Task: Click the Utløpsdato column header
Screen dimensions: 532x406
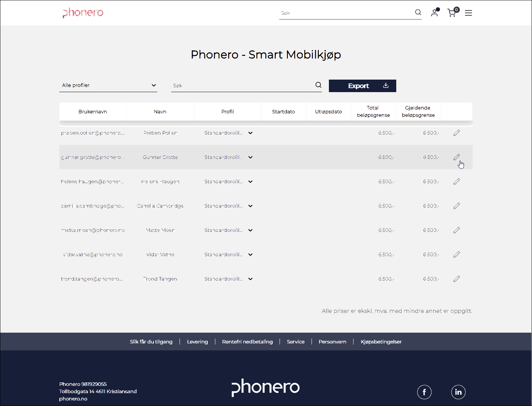Action: (x=329, y=112)
